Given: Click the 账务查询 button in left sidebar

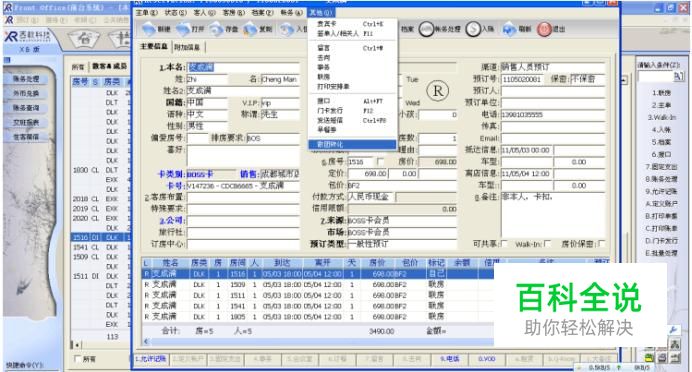Looking at the screenshot, I should pyautogui.click(x=26, y=108).
